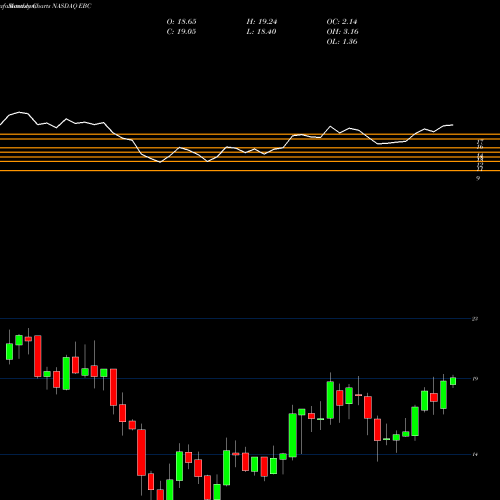The width and height of the screenshot is (500, 500).
Task: Click the last green candlestick on the right
Action: coord(453,381)
